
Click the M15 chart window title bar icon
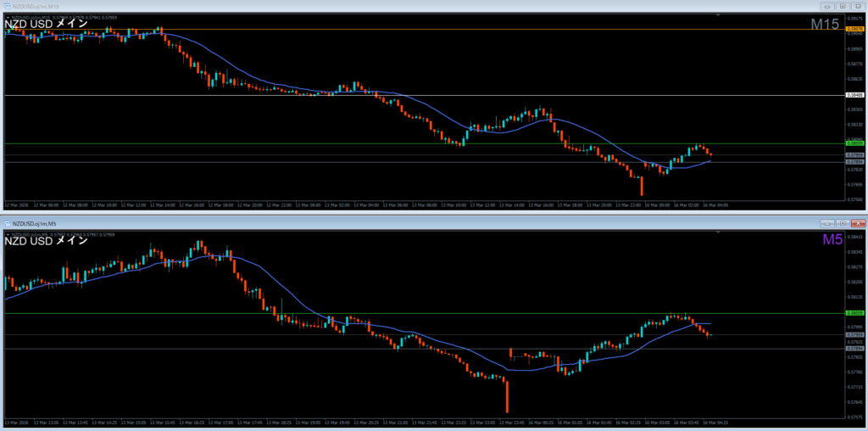coord(7,6)
